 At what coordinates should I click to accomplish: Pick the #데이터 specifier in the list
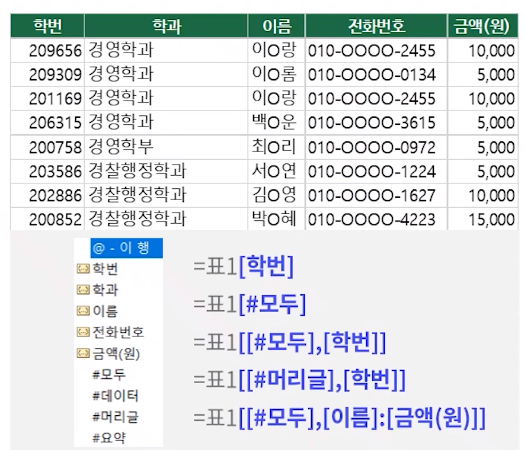coord(115,396)
